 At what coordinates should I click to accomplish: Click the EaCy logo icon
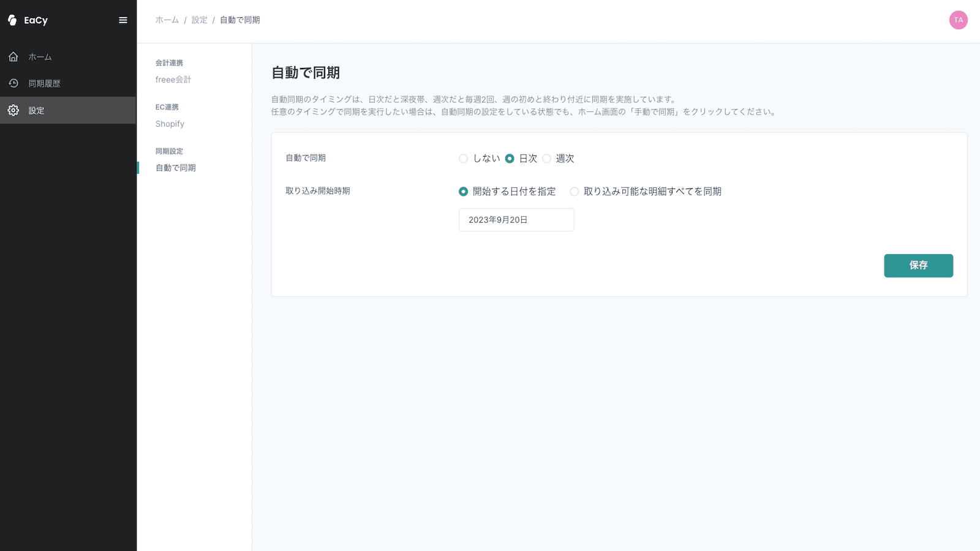(x=12, y=20)
